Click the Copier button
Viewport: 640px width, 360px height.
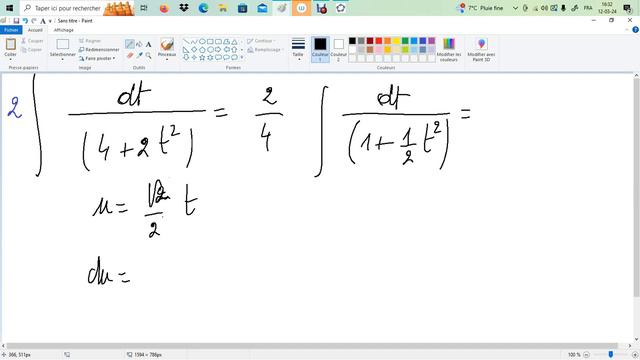(x=32, y=50)
